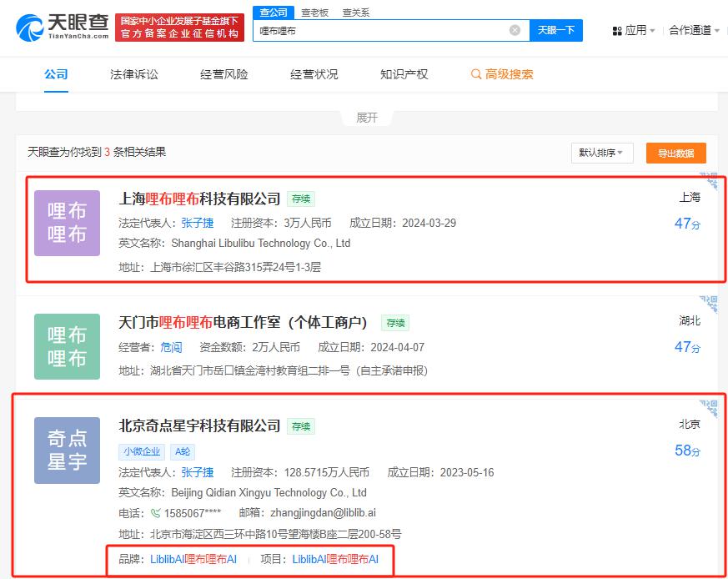Viewport: 728px width, 579px height.
Task: Click the green 哩布哩布 studio logo
Action: pos(67,346)
